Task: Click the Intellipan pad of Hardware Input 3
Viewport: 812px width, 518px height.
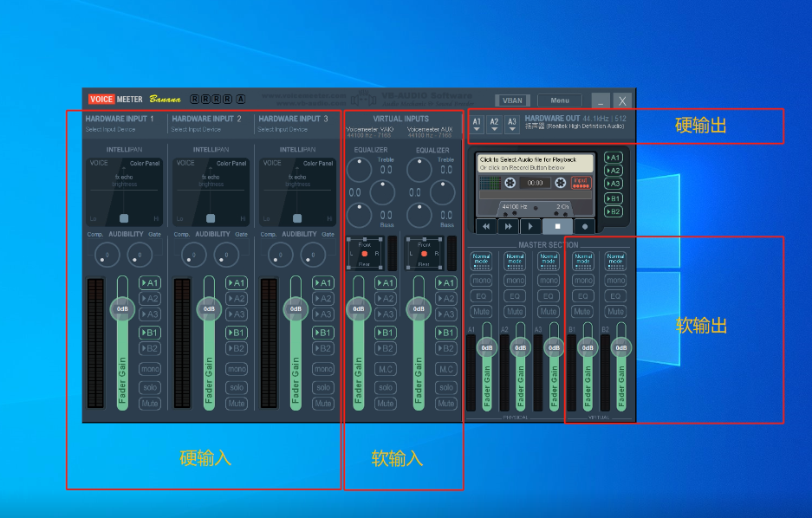Action: 298,192
